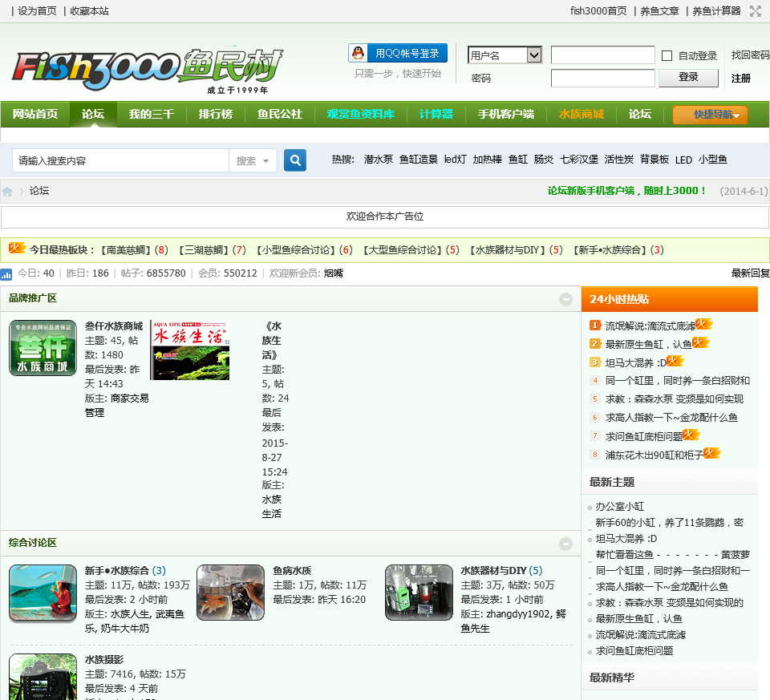Screen dimensions: 770x700
Task: Toggle the 自动登录 checkbox
Action: [667, 55]
